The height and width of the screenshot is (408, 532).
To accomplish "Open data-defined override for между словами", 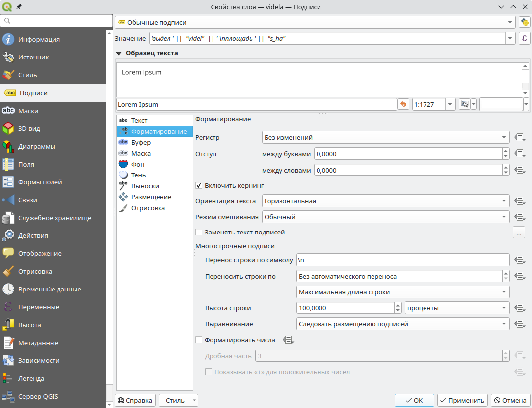I will coord(520,170).
